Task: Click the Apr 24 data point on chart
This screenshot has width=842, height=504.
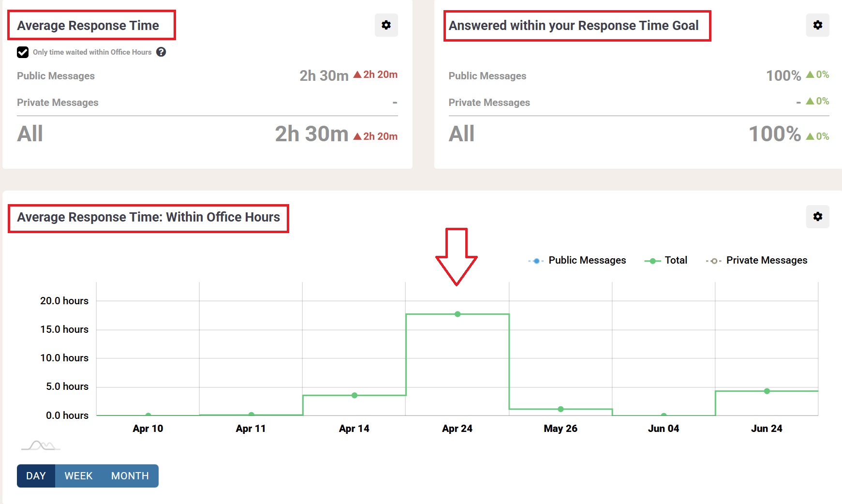Action: pos(458,314)
